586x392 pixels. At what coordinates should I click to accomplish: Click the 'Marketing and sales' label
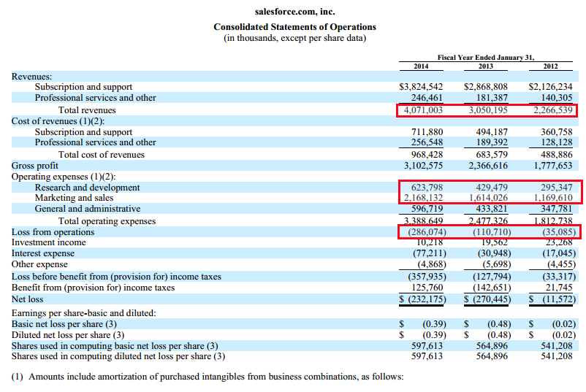[74, 198]
